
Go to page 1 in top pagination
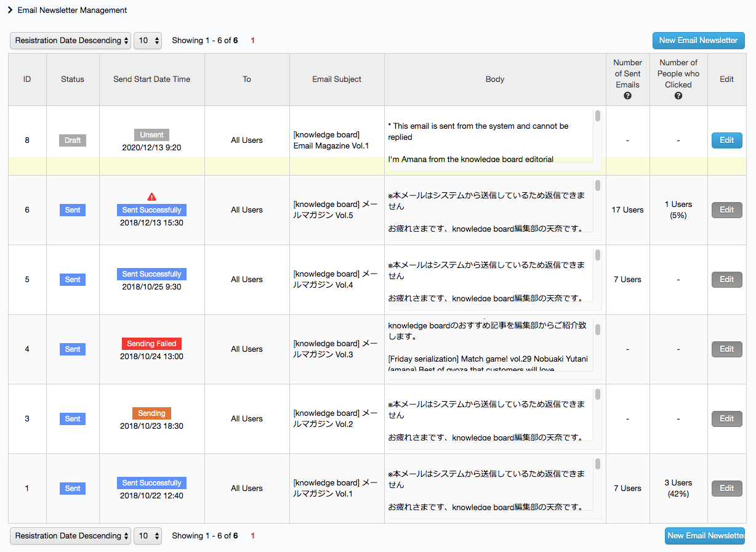pyautogui.click(x=252, y=41)
